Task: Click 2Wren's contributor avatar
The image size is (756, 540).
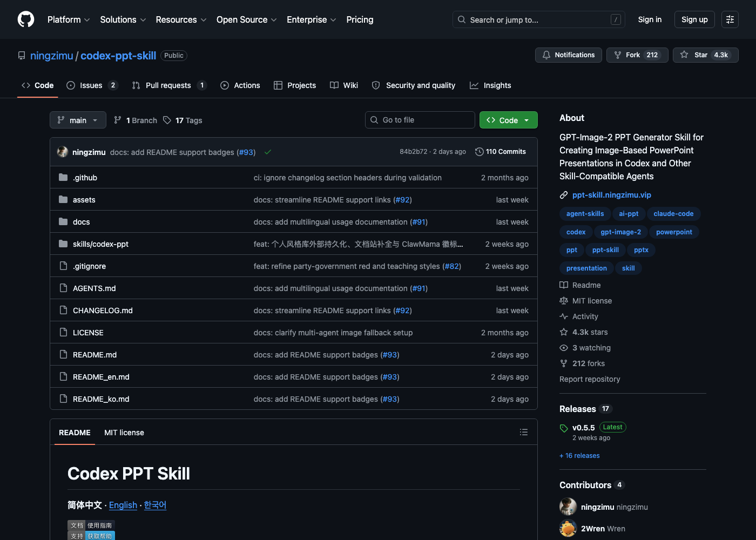Action: (x=568, y=529)
